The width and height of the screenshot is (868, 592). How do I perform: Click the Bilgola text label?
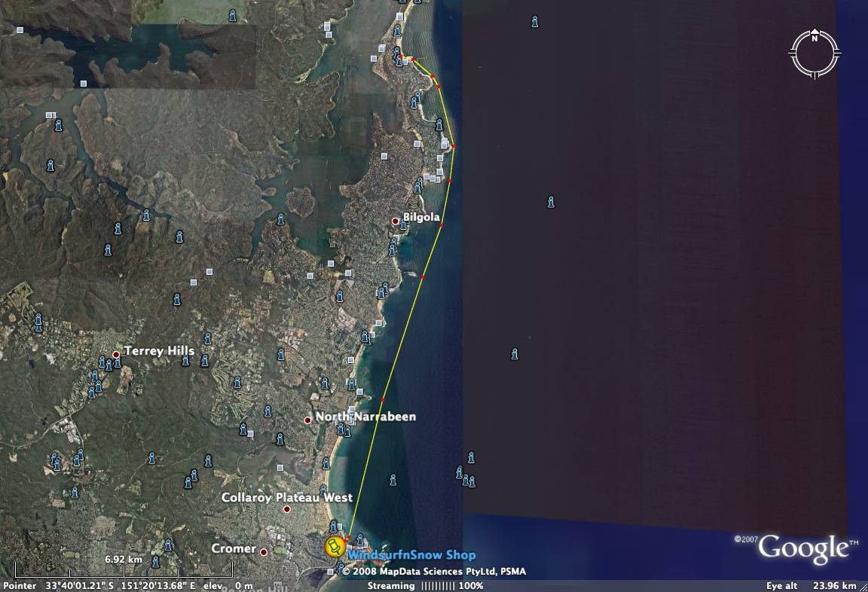click(421, 217)
